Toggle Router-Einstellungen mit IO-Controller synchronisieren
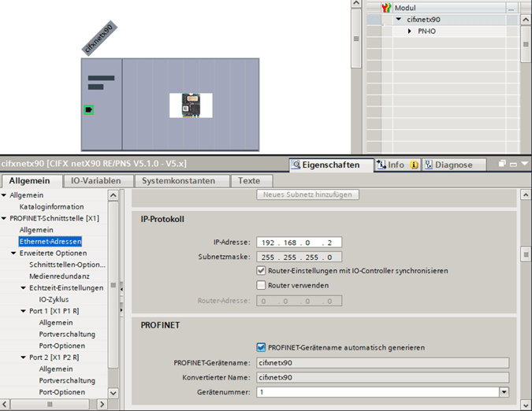This screenshot has width=532, height=411. click(262, 270)
